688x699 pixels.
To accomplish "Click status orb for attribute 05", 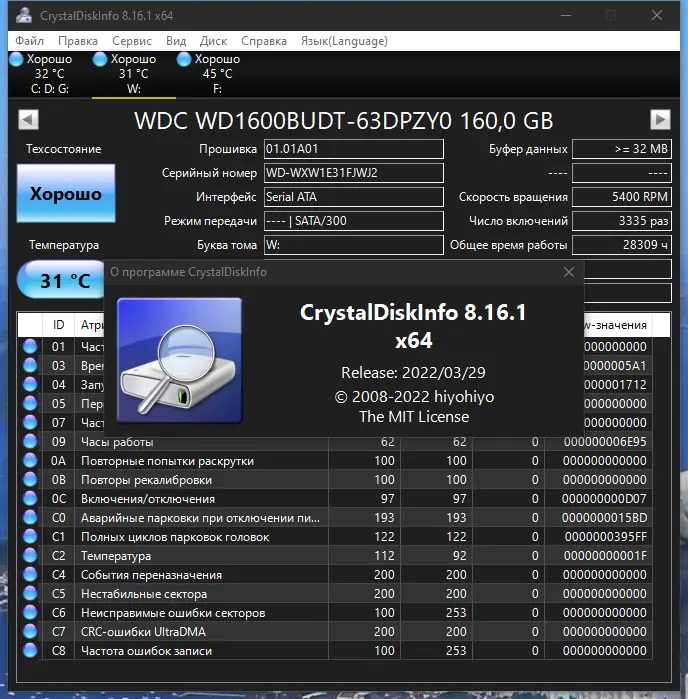I will click(30, 403).
